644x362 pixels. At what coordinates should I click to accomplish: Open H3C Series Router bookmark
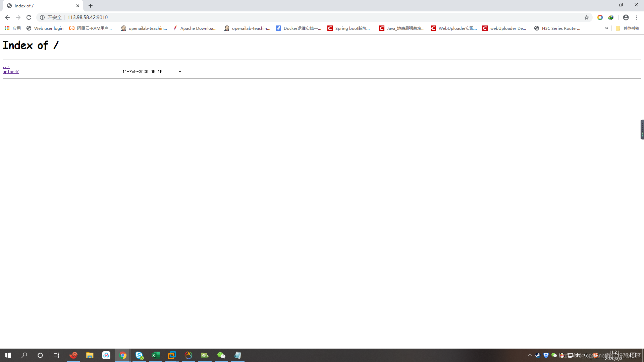(x=557, y=28)
